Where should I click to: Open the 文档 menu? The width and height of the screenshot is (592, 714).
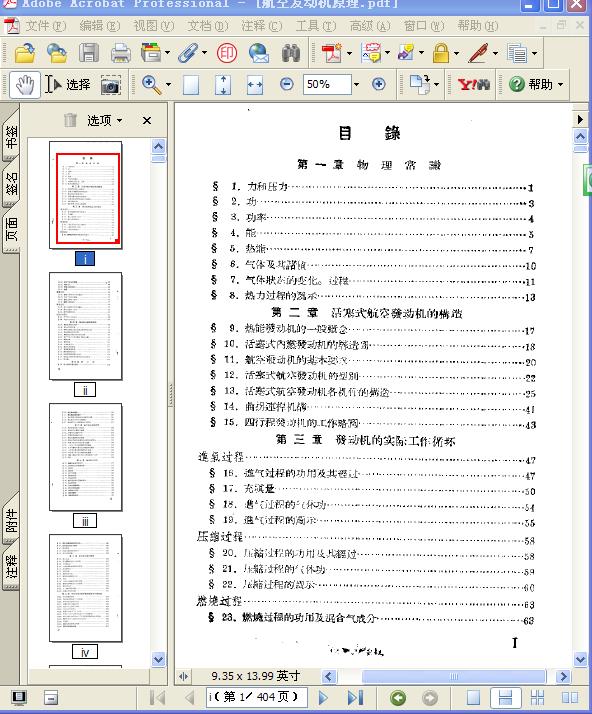[208, 26]
